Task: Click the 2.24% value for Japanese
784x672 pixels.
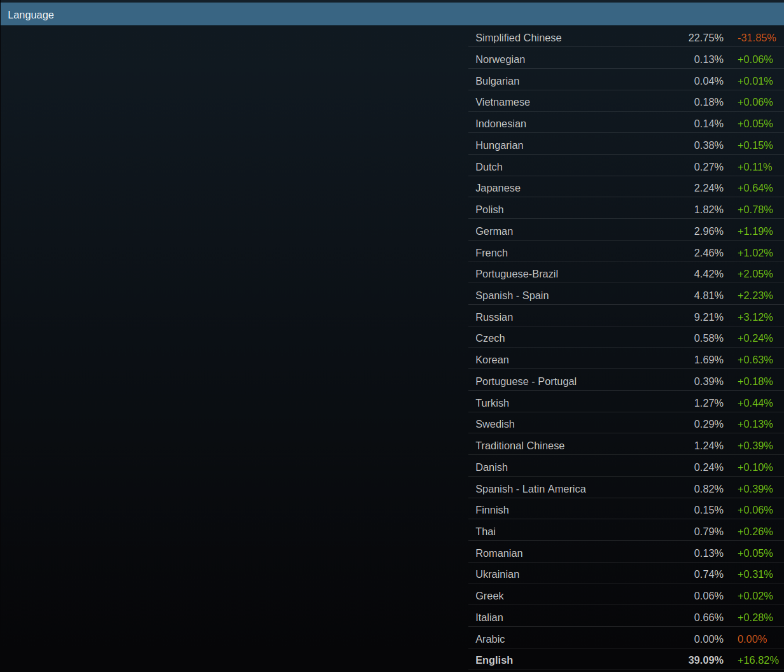Action: 709,188
